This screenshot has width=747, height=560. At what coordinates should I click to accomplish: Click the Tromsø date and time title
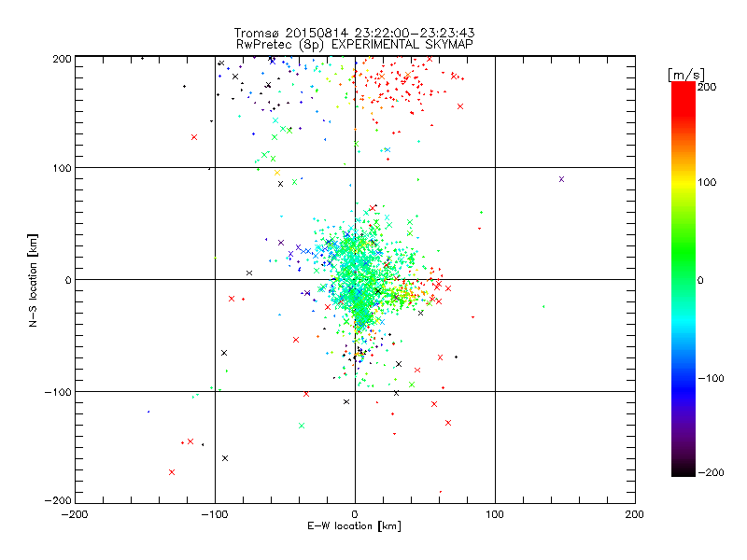click(x=354, y=33)
